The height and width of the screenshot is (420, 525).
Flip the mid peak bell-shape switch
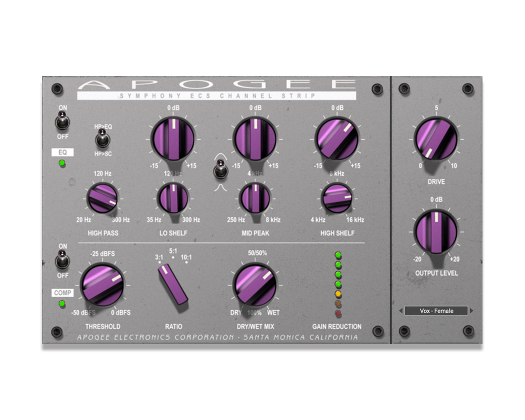pos(220,169)
